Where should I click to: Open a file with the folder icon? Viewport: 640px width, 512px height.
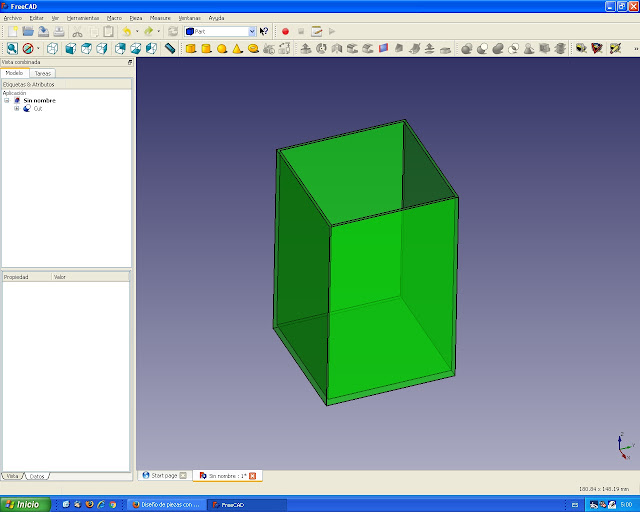click(28, 31)
